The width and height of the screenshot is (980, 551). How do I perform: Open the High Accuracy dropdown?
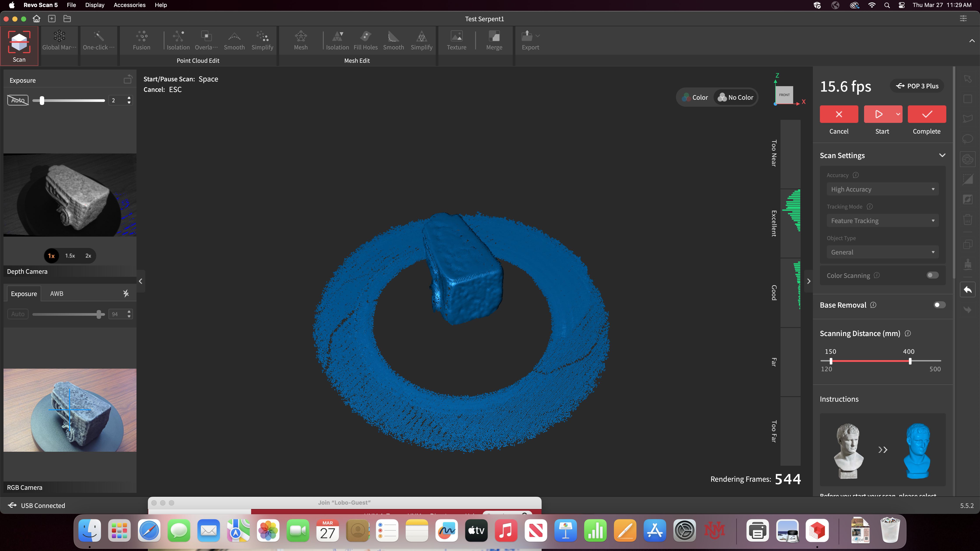point(882,189)
